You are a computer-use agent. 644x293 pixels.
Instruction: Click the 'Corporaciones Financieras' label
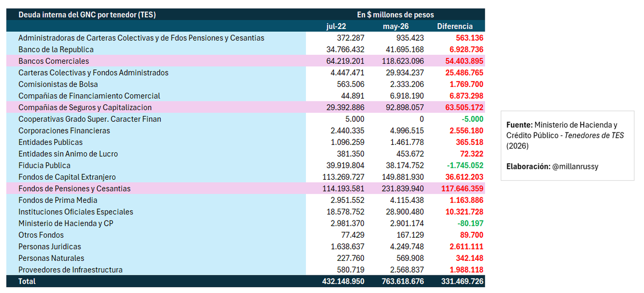coord(64,131)
